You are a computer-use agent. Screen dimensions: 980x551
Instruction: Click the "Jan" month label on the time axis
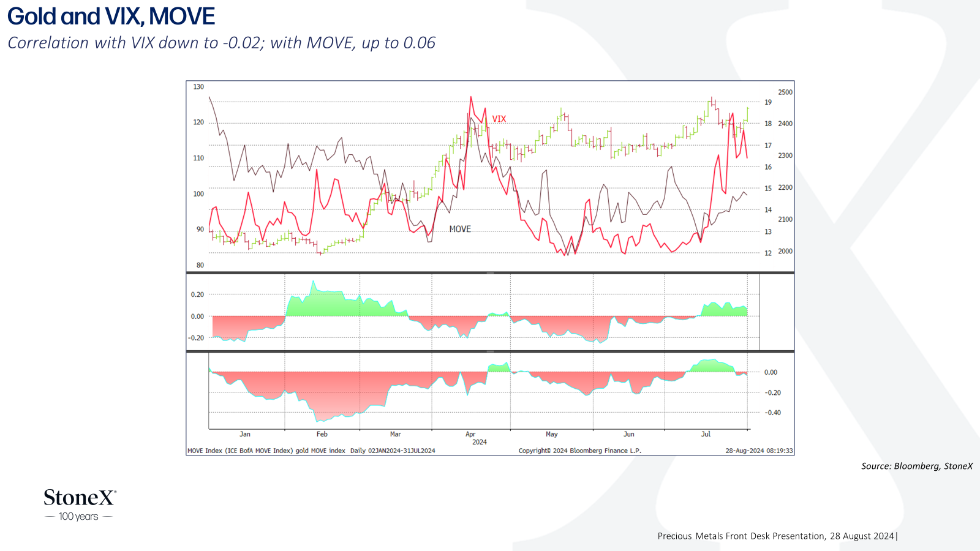pyautogui.click(x=245, y=434)
